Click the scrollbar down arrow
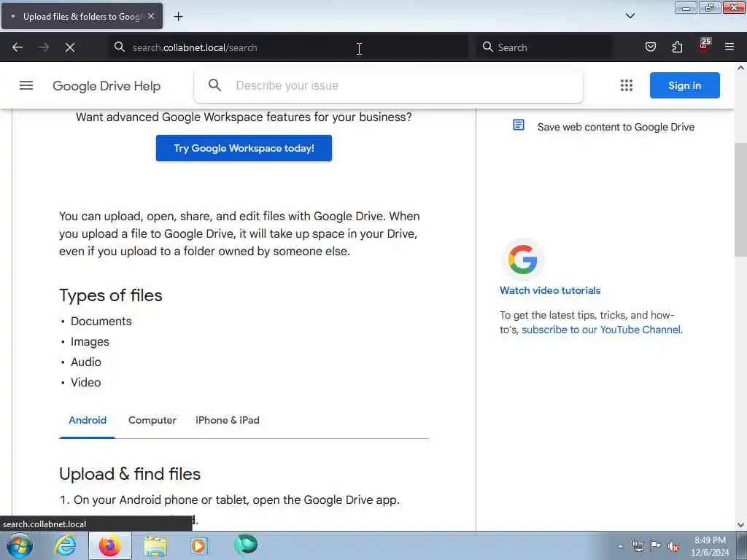 741,525
